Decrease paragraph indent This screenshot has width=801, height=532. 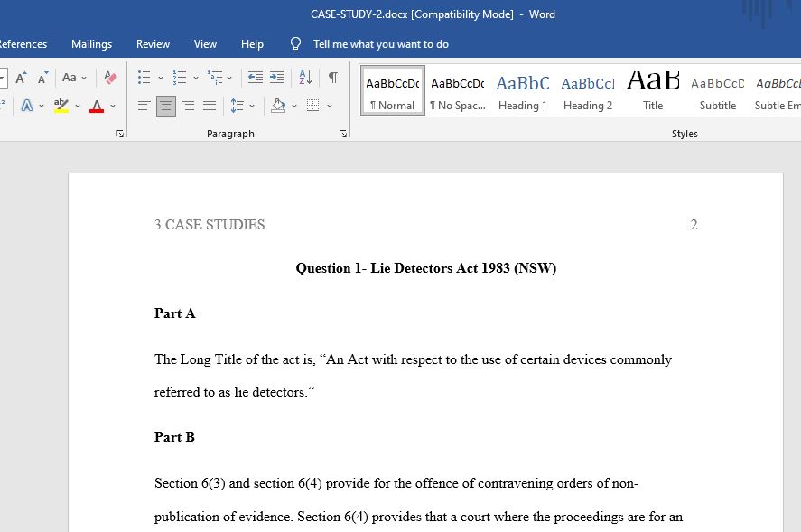(x=255, y=78)
